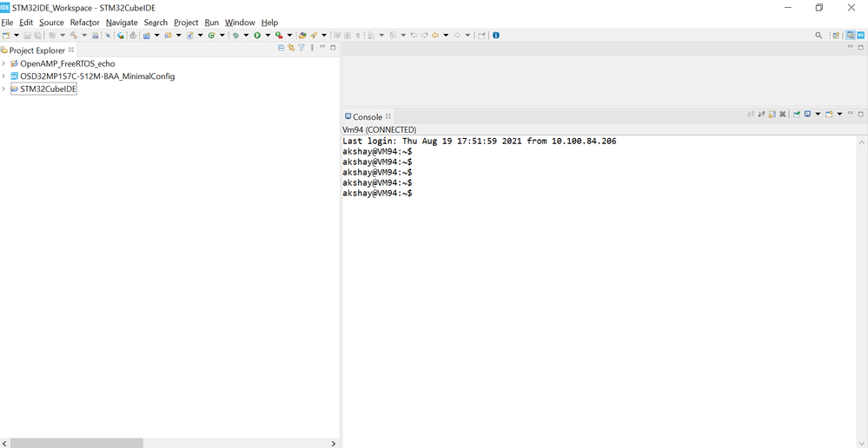Click the Display Selected Console monitor icon
Viewport: 868px width, 448px height.
point(808,114)
